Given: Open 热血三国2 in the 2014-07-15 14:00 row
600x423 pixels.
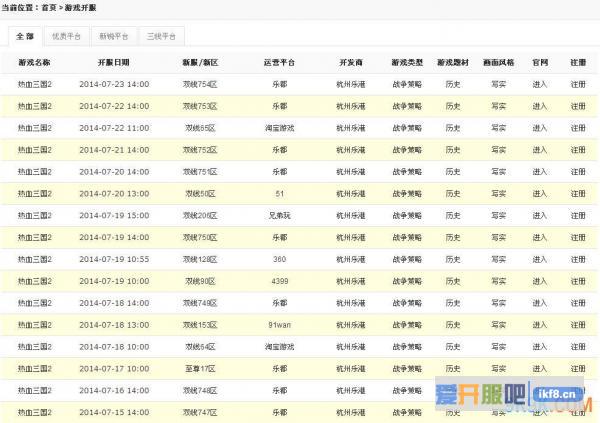Looking at the screenshot, I should 34,412.
